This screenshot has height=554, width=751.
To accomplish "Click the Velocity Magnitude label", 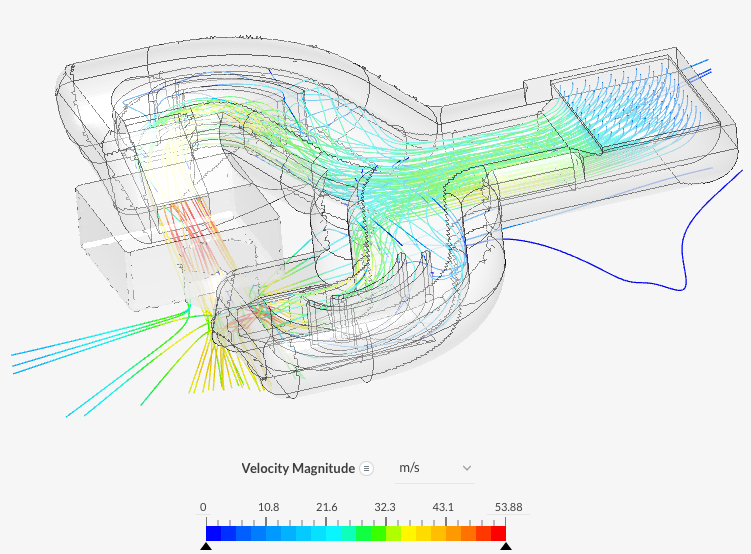I will point(298,468).
